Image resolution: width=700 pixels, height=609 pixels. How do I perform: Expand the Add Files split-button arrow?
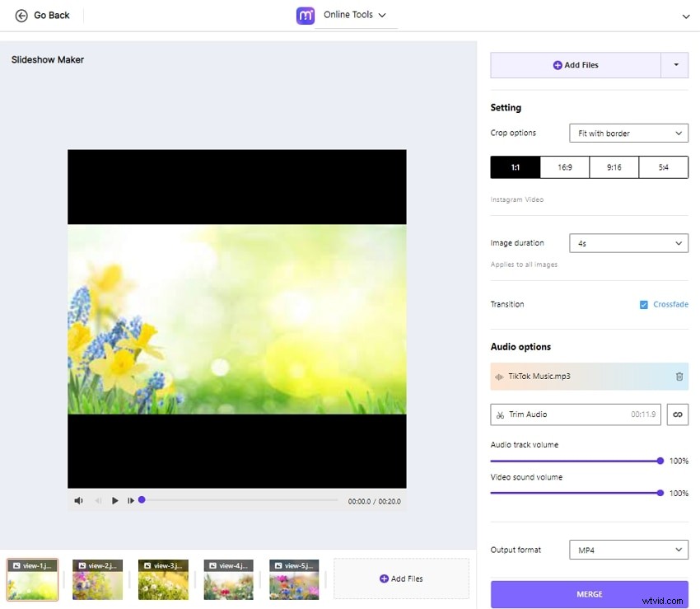[x=678, y=65]
